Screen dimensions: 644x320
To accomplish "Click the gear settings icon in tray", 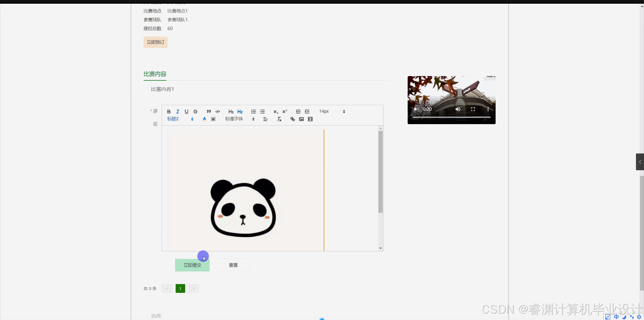I will click(639, 317).
